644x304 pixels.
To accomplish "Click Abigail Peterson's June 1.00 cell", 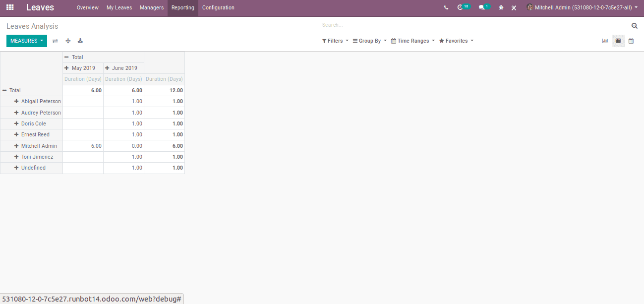I will (x=123, y=101).
